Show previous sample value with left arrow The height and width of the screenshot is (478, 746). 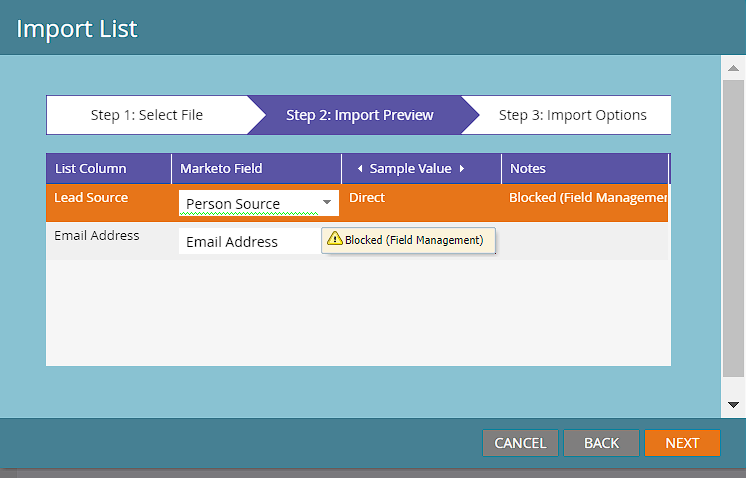click(x=360, y=168)
